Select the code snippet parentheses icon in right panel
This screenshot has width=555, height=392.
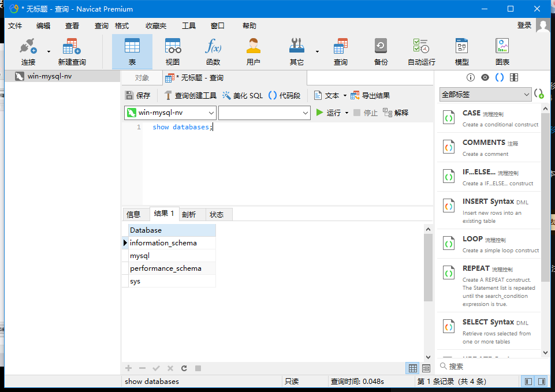click(500, 77)
